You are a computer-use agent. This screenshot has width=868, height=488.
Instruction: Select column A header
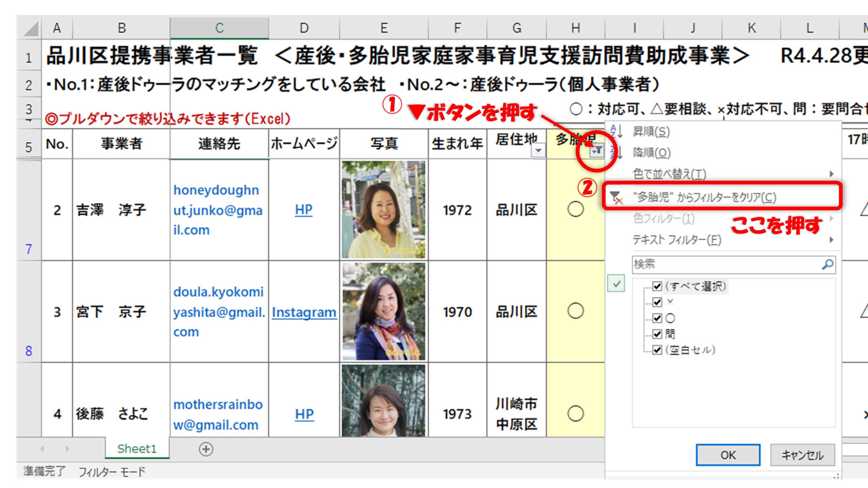tap(57, 28)
